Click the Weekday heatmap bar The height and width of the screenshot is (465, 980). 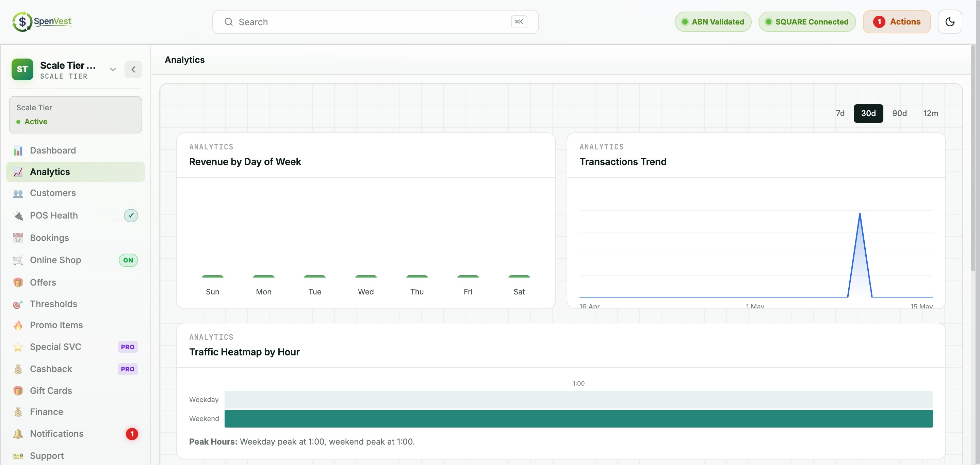pyautogui.click(x=578, y=400)
